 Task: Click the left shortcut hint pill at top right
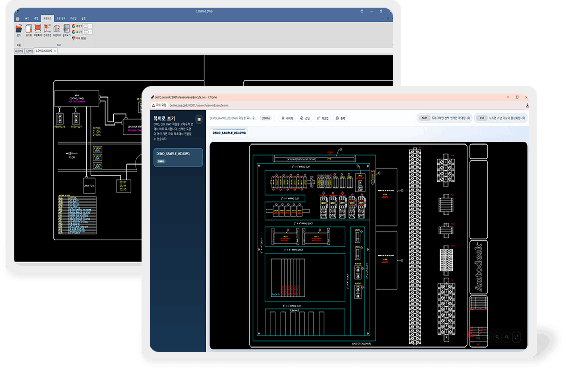445,118
